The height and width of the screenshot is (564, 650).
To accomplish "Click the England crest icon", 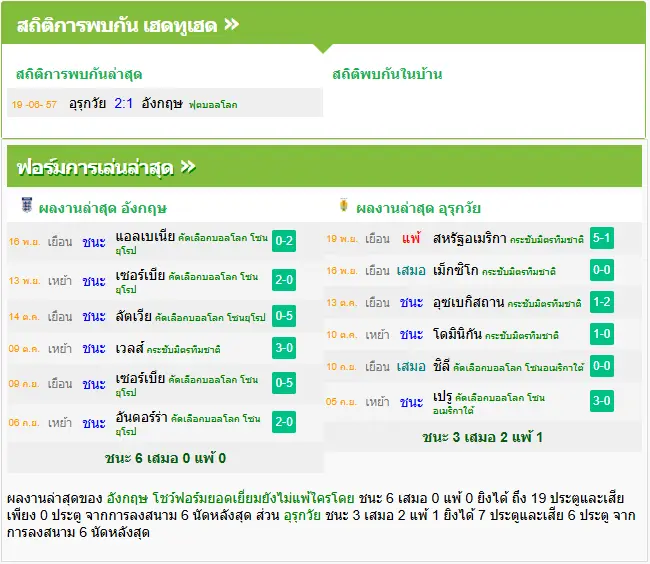I will (27, 205).
